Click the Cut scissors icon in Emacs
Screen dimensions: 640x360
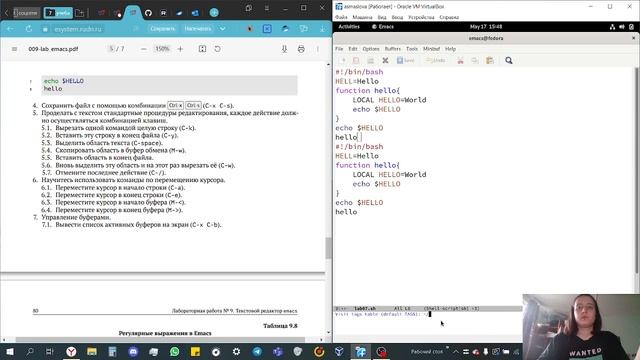pyautogui.click(x=460, y=60)
